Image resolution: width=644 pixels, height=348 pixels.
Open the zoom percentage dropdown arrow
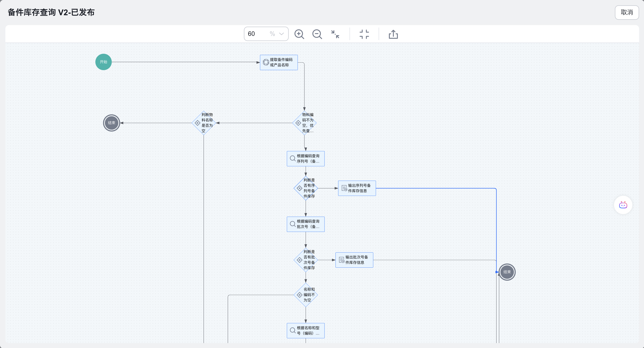click(x=281, y=34)
